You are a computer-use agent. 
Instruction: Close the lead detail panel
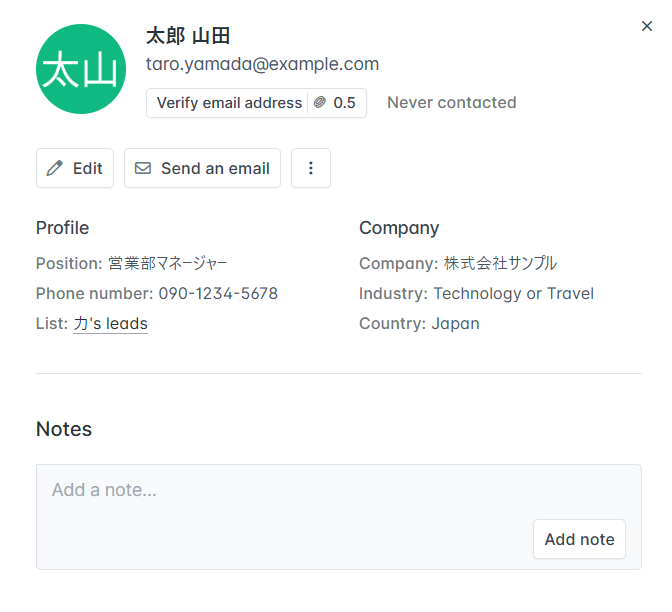pos(647,26)
